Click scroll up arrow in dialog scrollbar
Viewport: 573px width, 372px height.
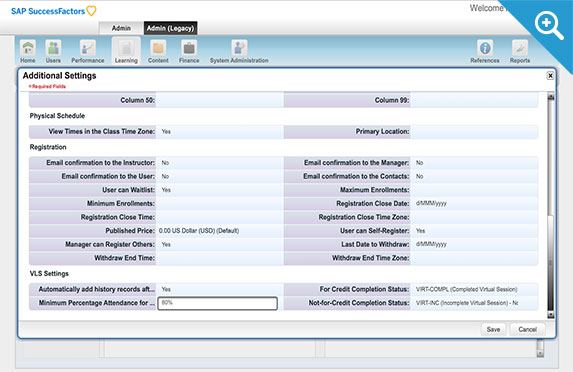pos(551,97)
